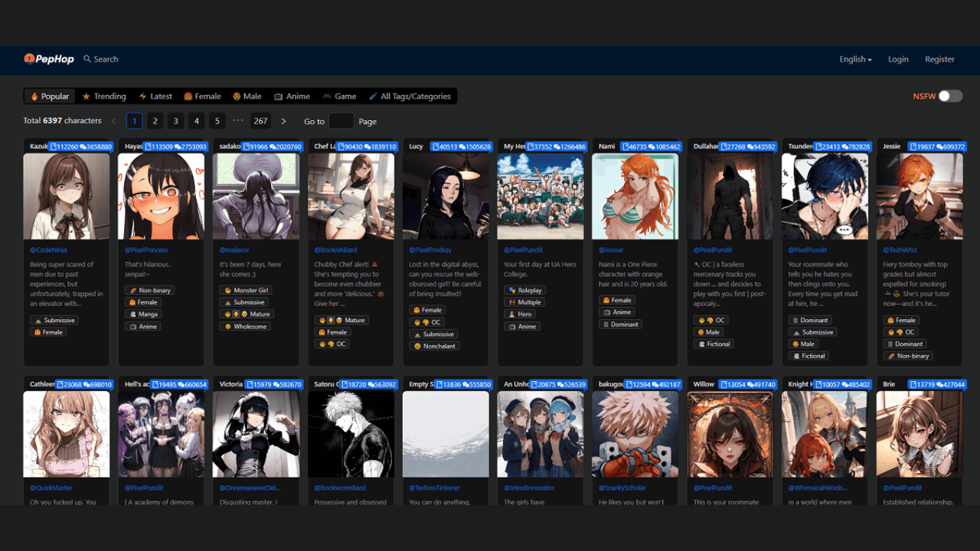The height and width of the screenshot is (551, 980).
Task: Open the Willow character image
Action: click(730, 434)
